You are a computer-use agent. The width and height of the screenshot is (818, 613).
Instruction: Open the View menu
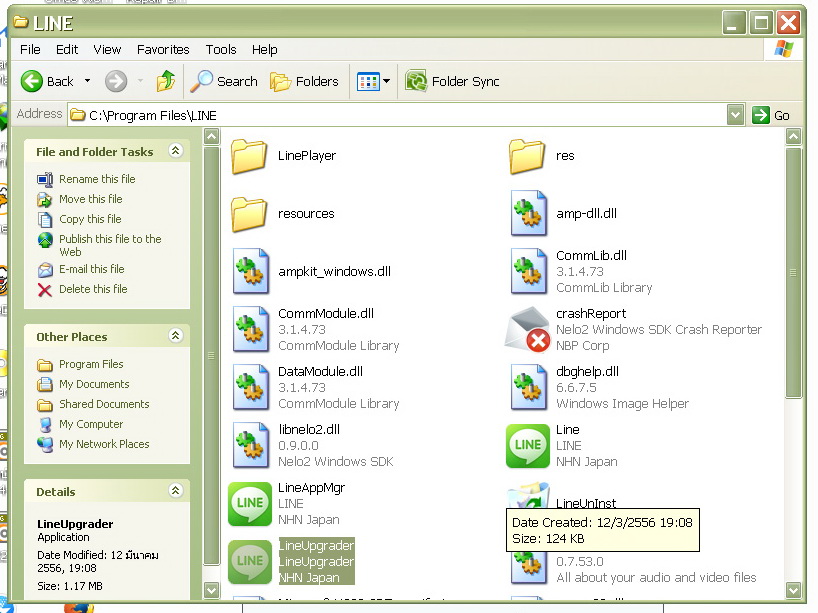tap(107, 50)
